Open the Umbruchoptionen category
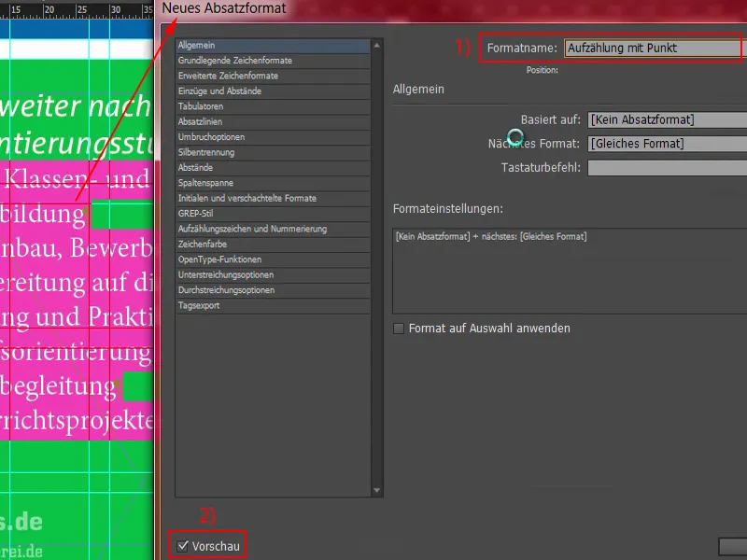Screen dimensions: 747x560 click(x=273, y=136)
